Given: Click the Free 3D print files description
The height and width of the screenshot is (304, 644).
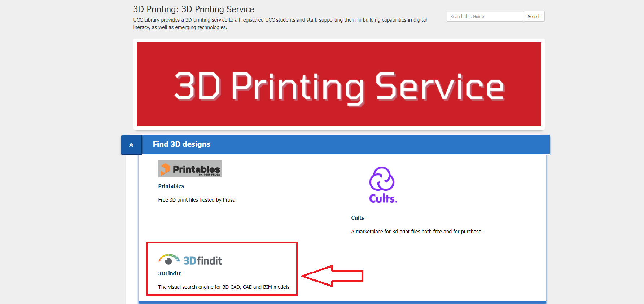Looking at the screenshot, I should [x=197, y=200].
